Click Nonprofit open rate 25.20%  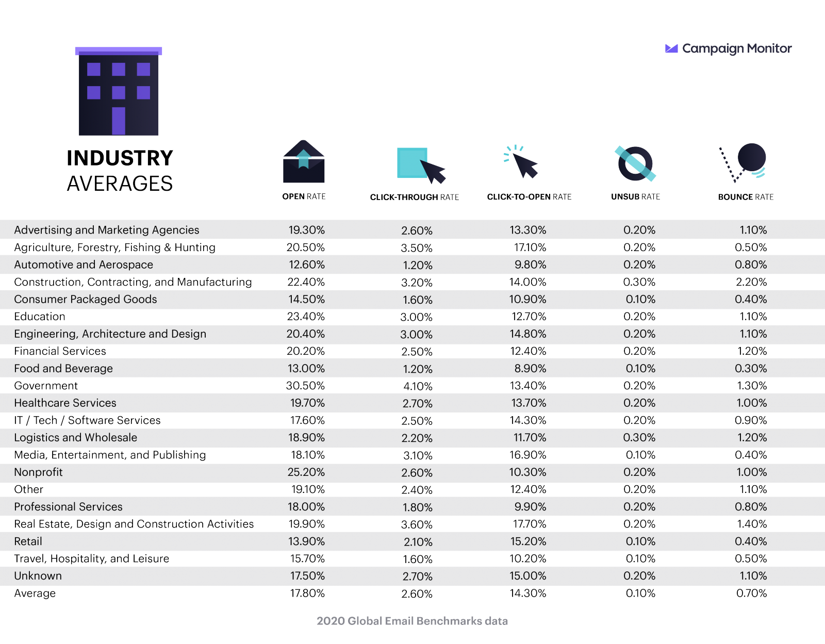click(x=306, y=472)
